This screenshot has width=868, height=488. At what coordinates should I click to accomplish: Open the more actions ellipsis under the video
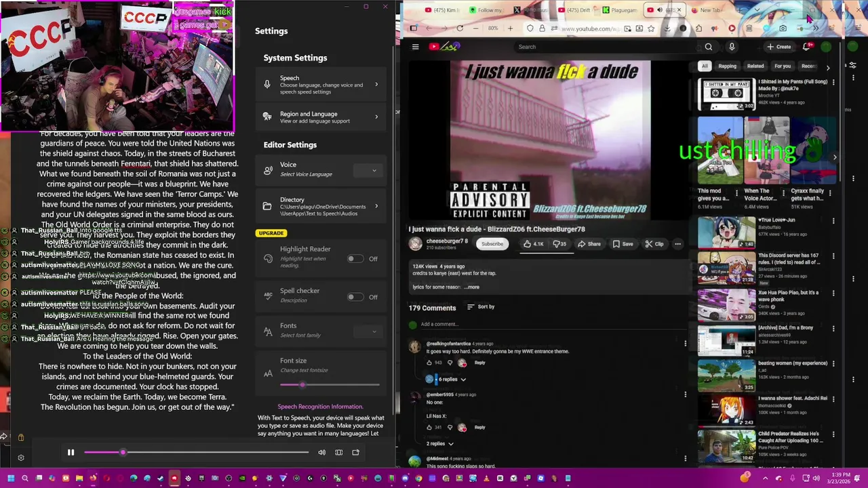(677, 244)
